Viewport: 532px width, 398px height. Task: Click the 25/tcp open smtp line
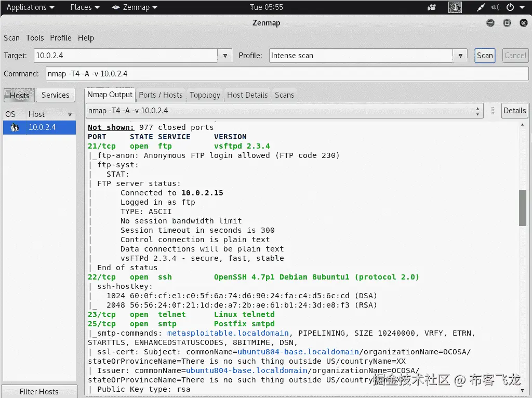pyautogui.click(x=181, y=324)
